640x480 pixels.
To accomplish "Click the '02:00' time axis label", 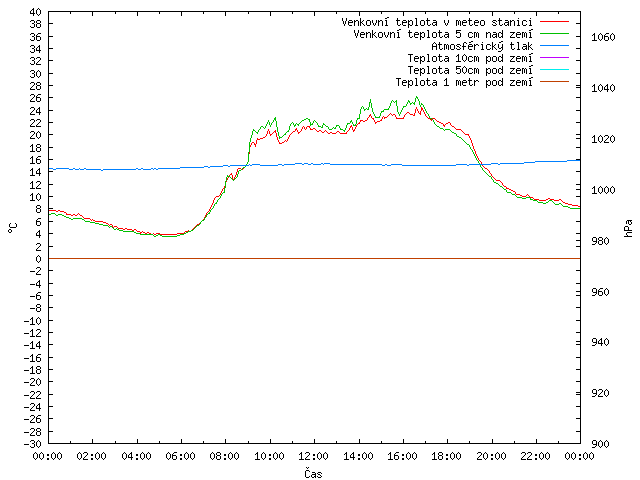I will tap(91, 456).
